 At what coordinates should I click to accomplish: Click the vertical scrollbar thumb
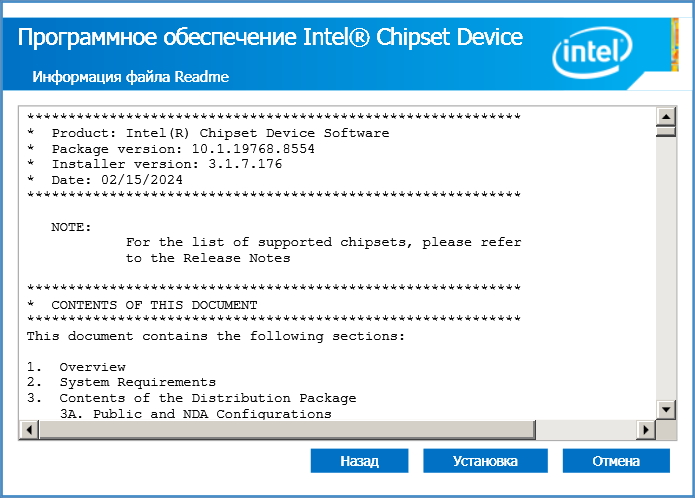point(666,132)
